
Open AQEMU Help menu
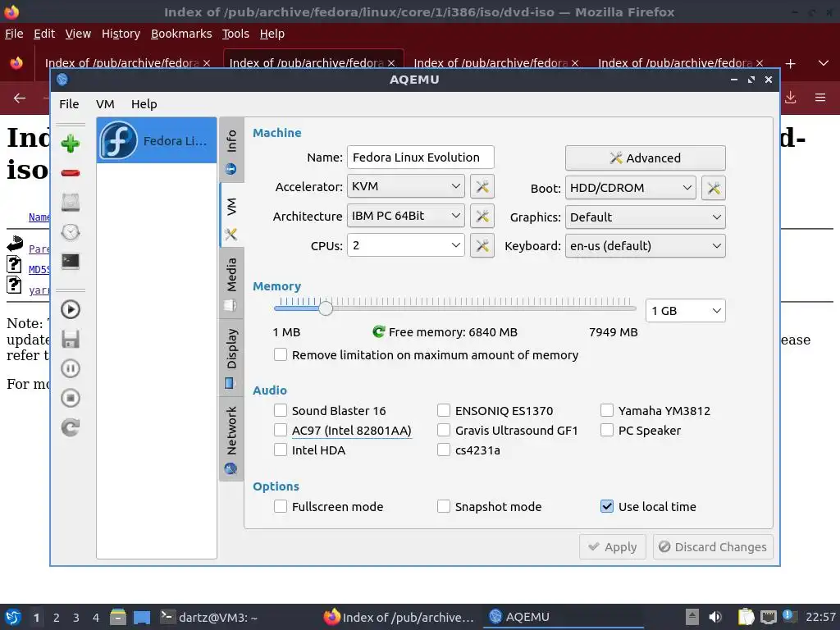(x=144, y=104)
